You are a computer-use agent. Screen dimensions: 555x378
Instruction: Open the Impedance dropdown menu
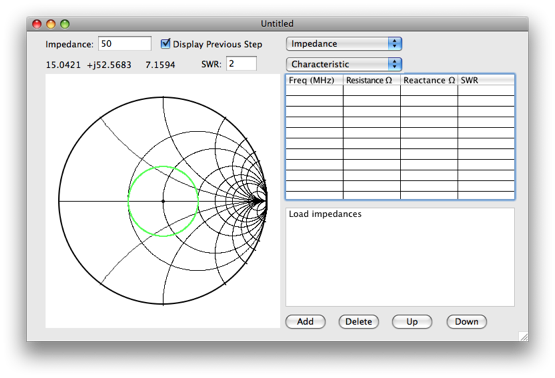(344, 44)
